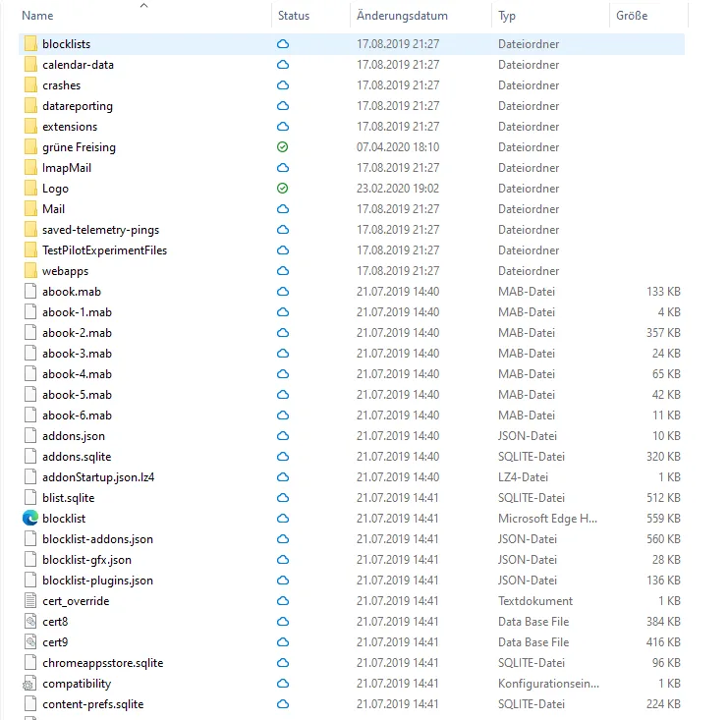
Task: Select the Logo folder name
Action: [x=55, y=189]
